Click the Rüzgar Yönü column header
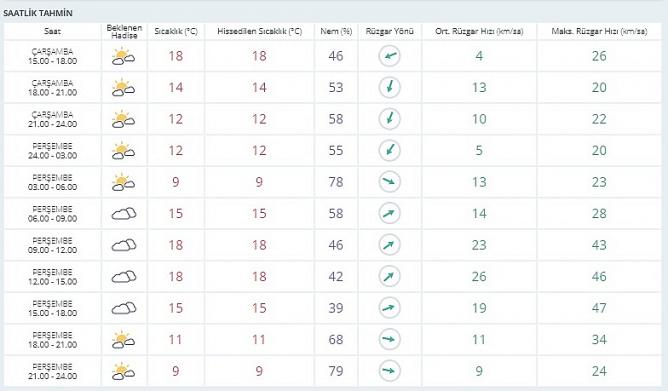Viewport: 668px width, 391px height. click(389, 32)
